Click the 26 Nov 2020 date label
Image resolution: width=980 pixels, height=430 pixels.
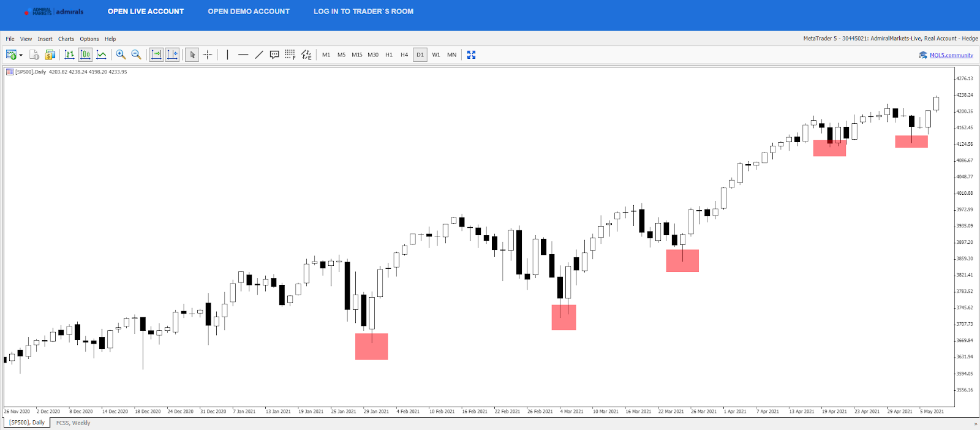(x=17, y=412)
